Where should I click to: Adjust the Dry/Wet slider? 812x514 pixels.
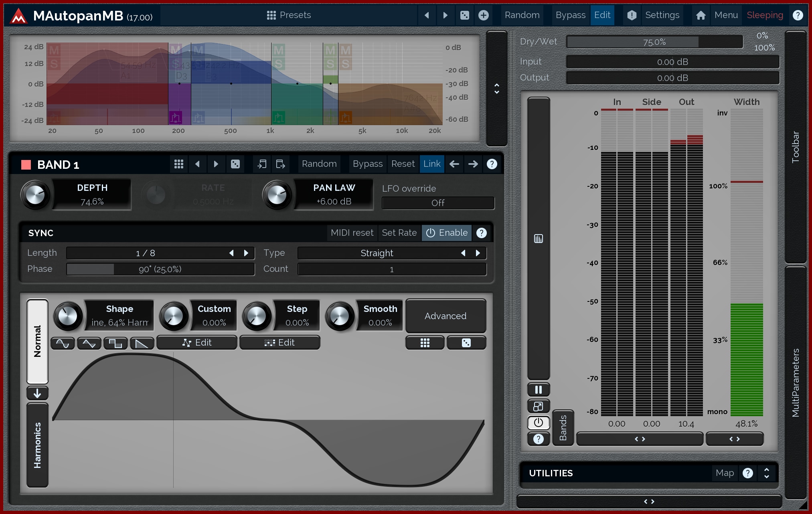(x=654, y=42)
